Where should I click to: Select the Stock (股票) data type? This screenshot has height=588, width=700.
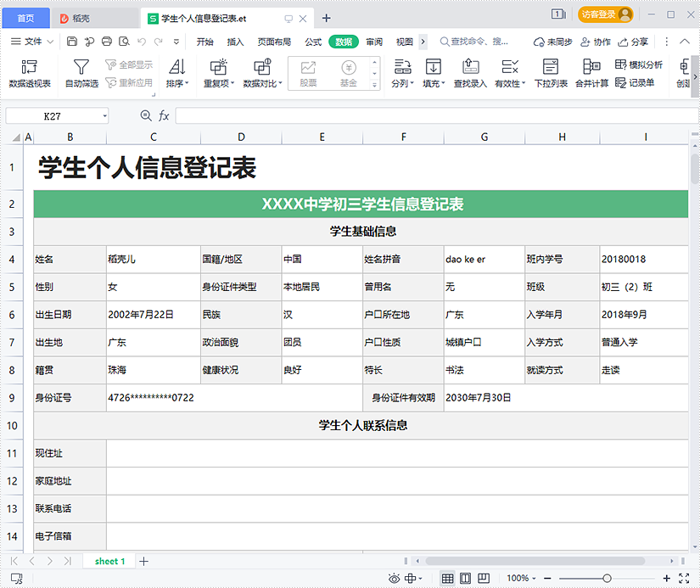coord(309,74)
